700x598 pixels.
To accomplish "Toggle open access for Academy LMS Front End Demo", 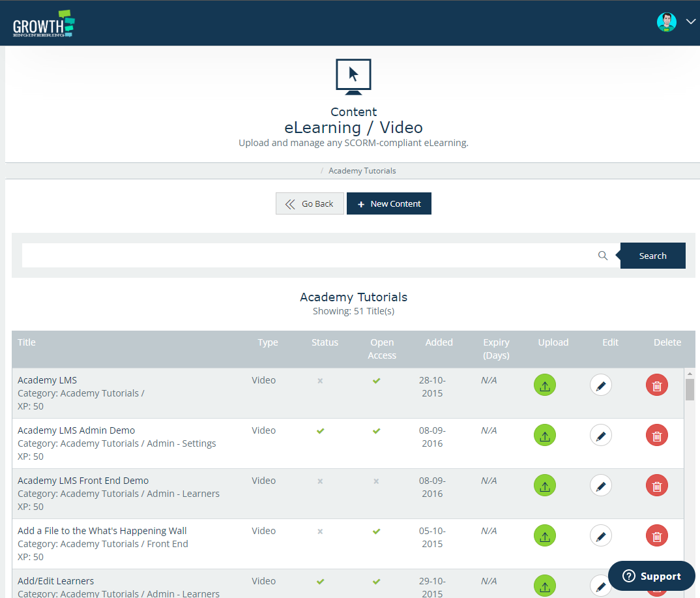I will coord(376,481).
